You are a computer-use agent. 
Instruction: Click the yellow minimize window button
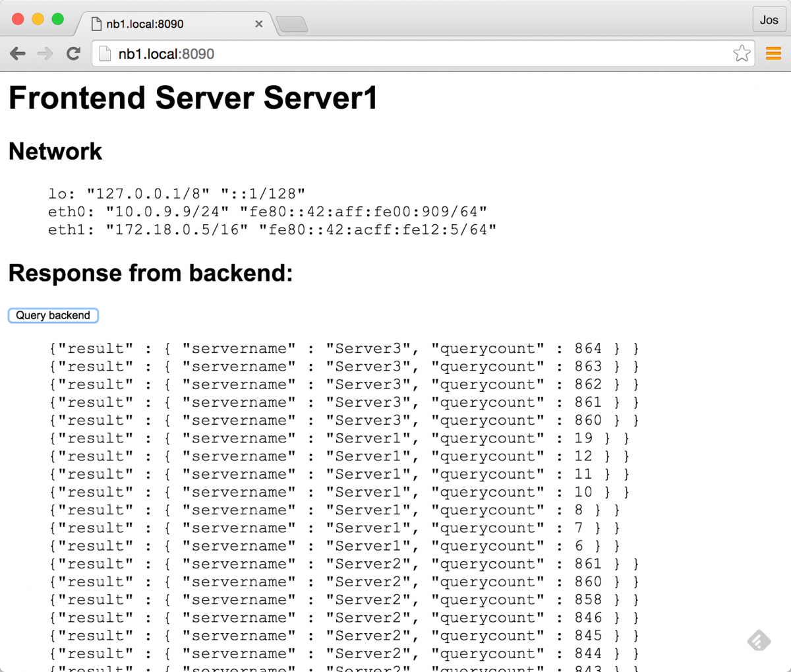pyautogui.click(x=38, y=19)
